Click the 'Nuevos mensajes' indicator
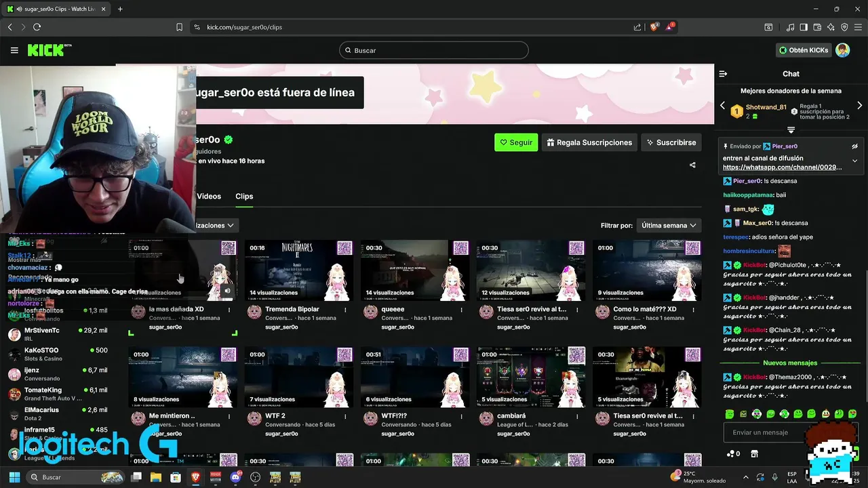The image size is (868, 488). click(790, 363)
